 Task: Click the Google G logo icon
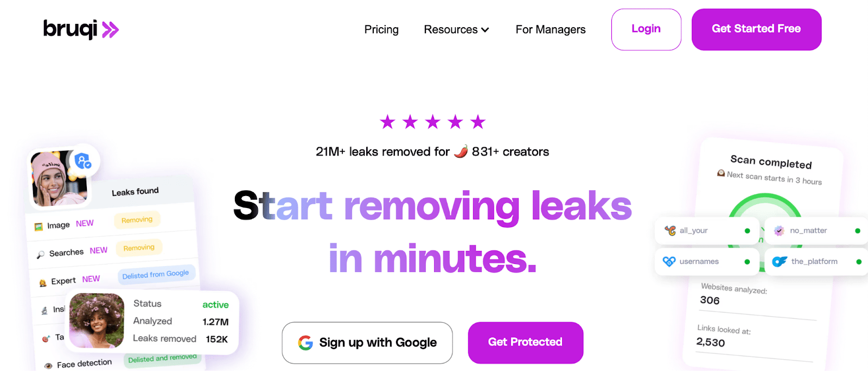point(305,343)
